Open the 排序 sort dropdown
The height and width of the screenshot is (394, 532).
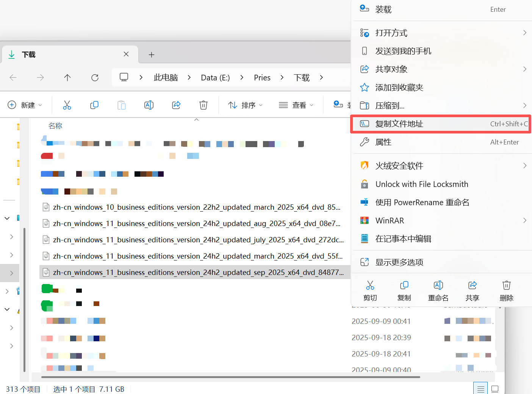pyautogui.click(x=245, y=105)
